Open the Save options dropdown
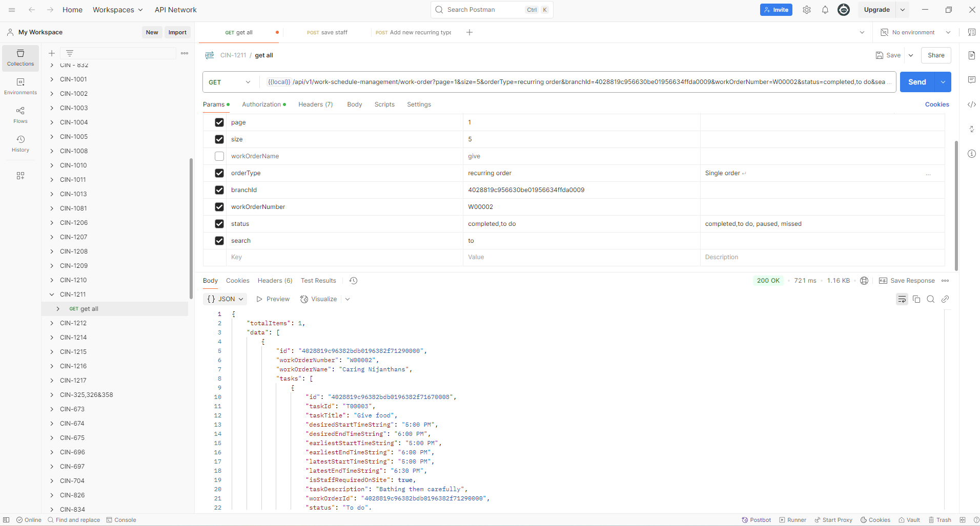 click(x=911, y=55)
